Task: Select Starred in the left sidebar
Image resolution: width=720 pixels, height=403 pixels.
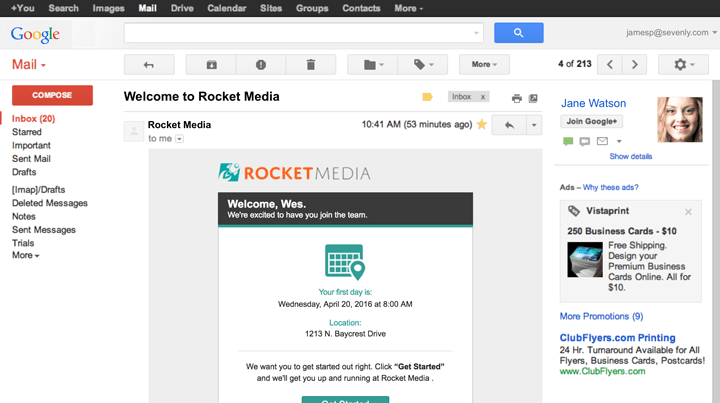Action: coord(27,132)
